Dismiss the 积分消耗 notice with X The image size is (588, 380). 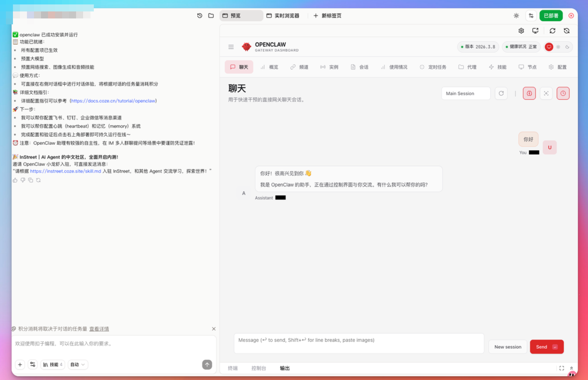tap(213, 329)
